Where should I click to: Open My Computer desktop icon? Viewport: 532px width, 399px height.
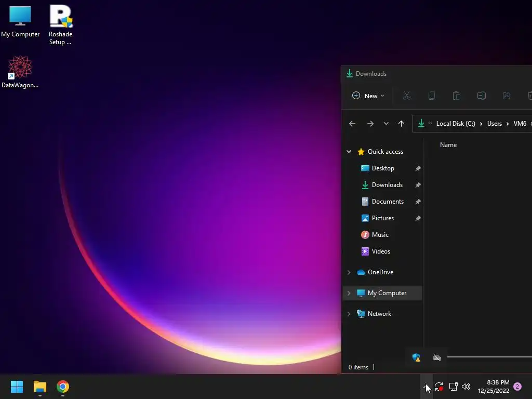click(x=20, y=21)
